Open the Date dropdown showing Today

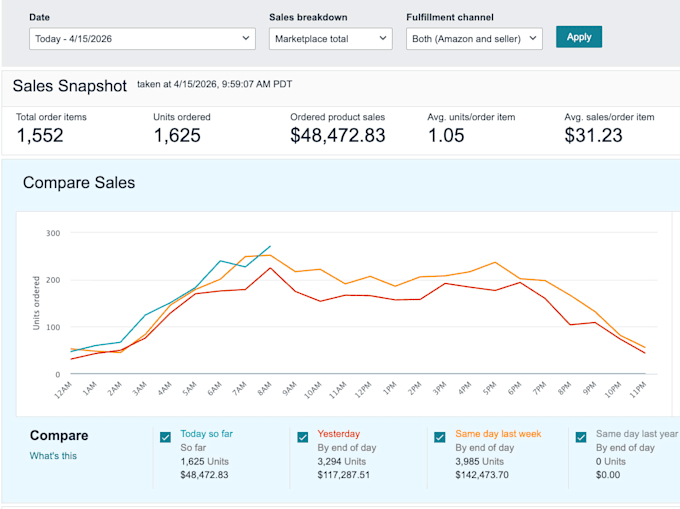[x=142, y=39]
